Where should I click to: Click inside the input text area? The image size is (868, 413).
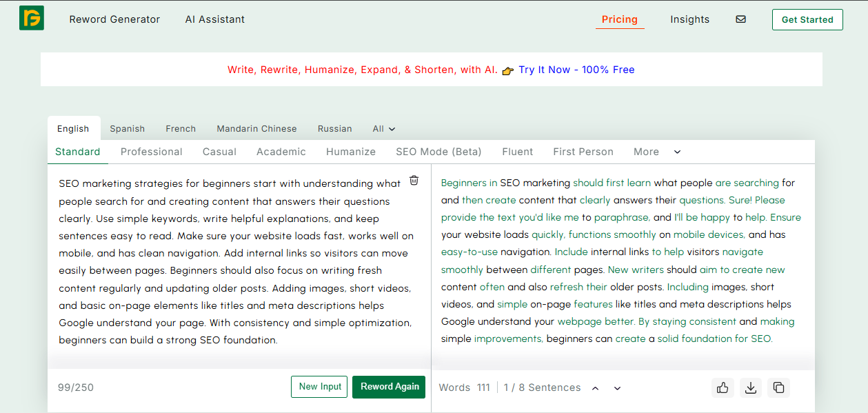234,262
